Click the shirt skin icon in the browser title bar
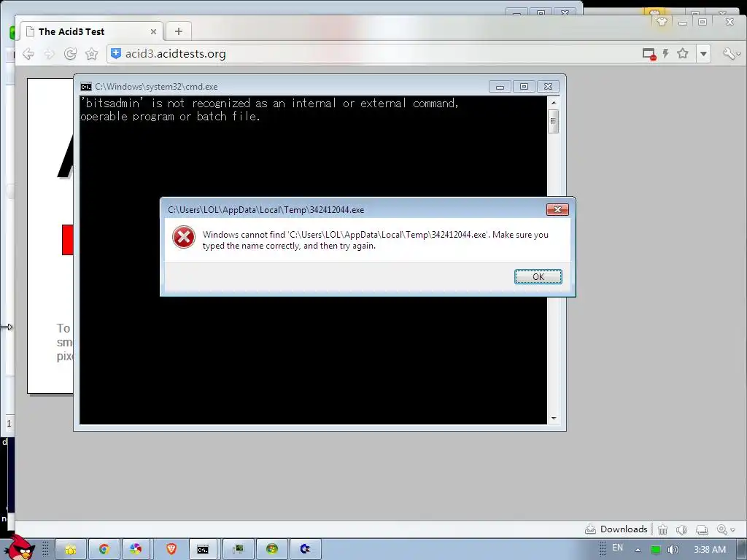Screen dimensions: 747x560 (662, 21)
